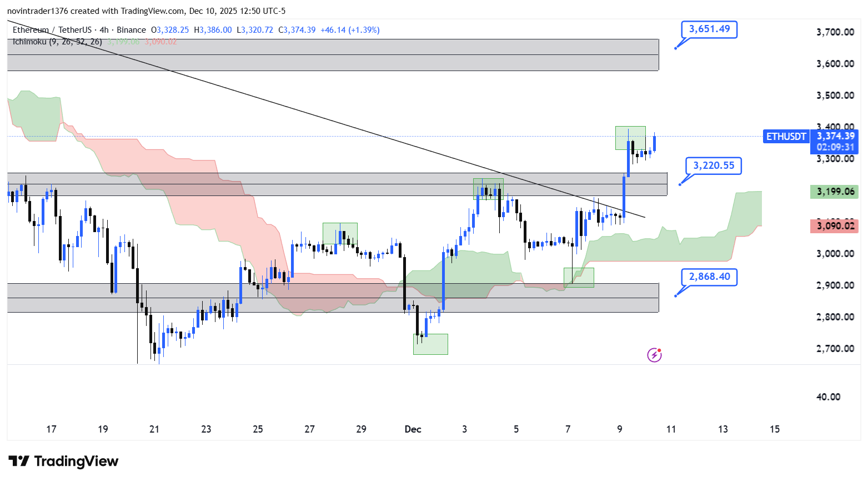Click the Dec label on the time axis
The height and width of the screenshot is (482, 868).
pos(413,429)
